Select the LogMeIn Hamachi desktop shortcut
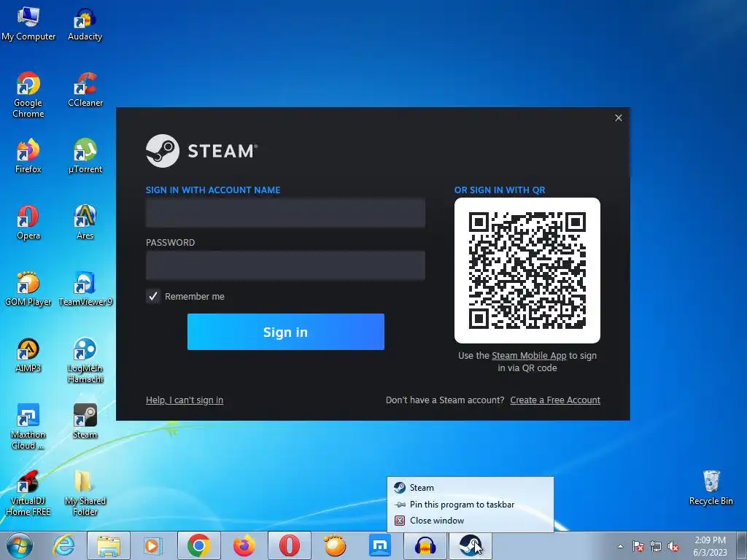747x560 pixels. (x=85, y=360)
